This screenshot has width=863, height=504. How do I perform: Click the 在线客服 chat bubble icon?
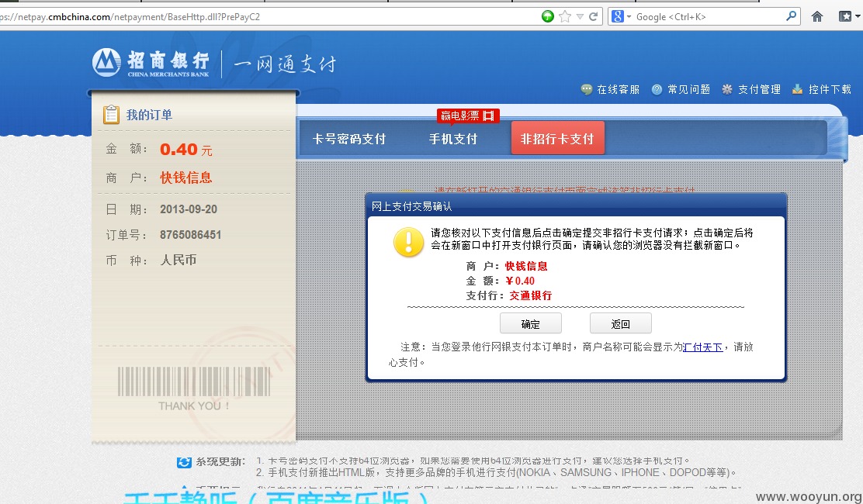pos(587,90)
